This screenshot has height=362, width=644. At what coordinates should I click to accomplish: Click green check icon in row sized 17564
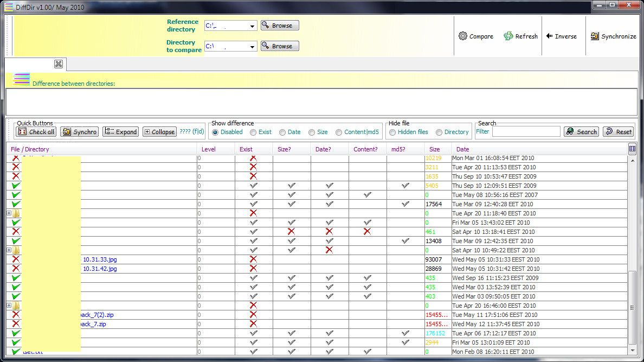pos(16,204)
